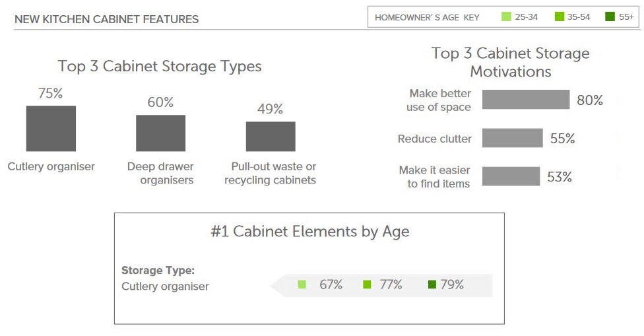
Task: Click the 55+ dark green legend swatch
Action: (x=610, y=17)
